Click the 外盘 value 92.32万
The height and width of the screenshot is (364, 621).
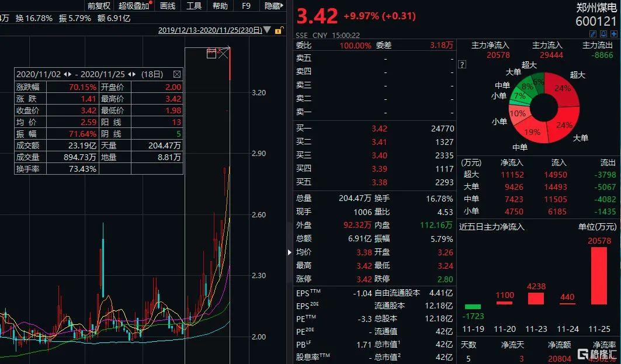click(x=357, y=225)
